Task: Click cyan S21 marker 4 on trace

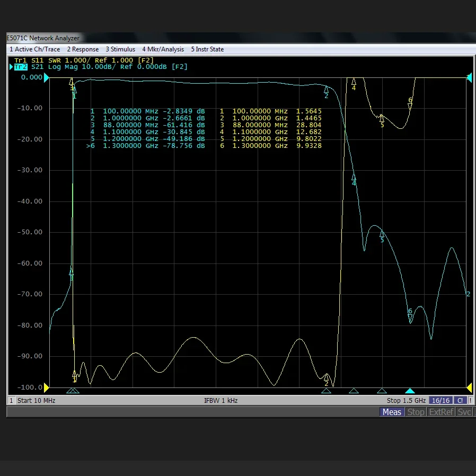Action: [x=354, y=180]
